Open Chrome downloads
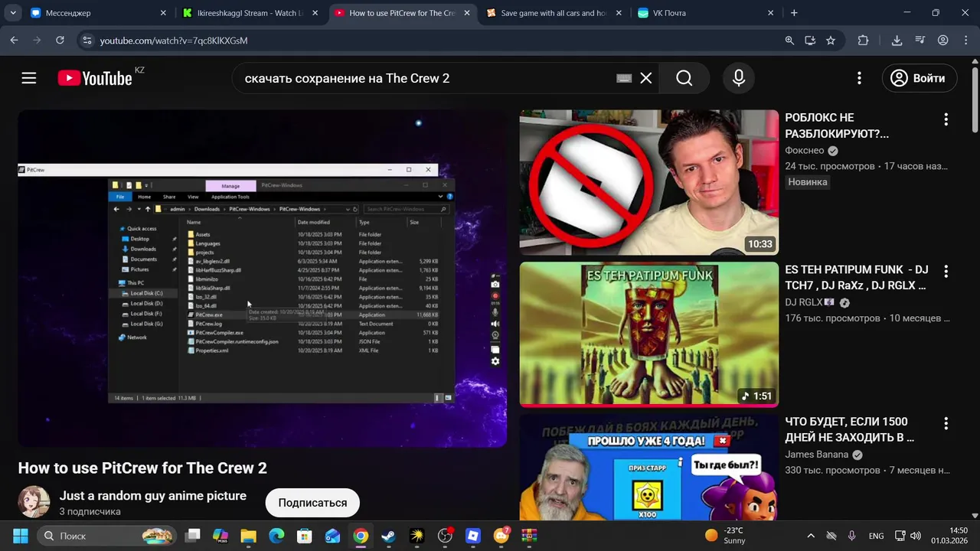The height and width of the screenshot is (551, 980). [x=897, y=41]
